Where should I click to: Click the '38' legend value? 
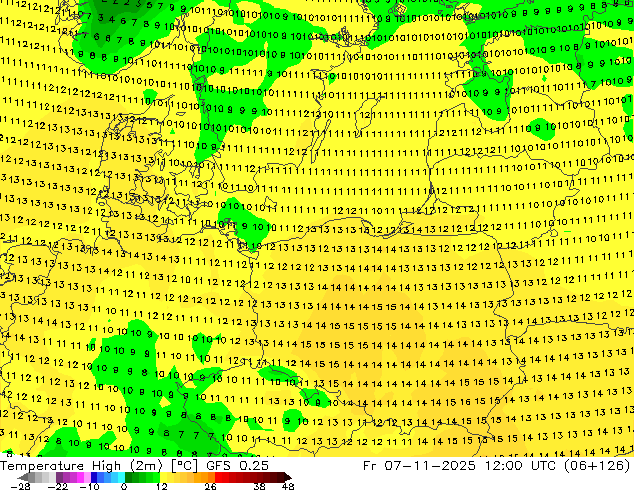(x=259, y=486)
